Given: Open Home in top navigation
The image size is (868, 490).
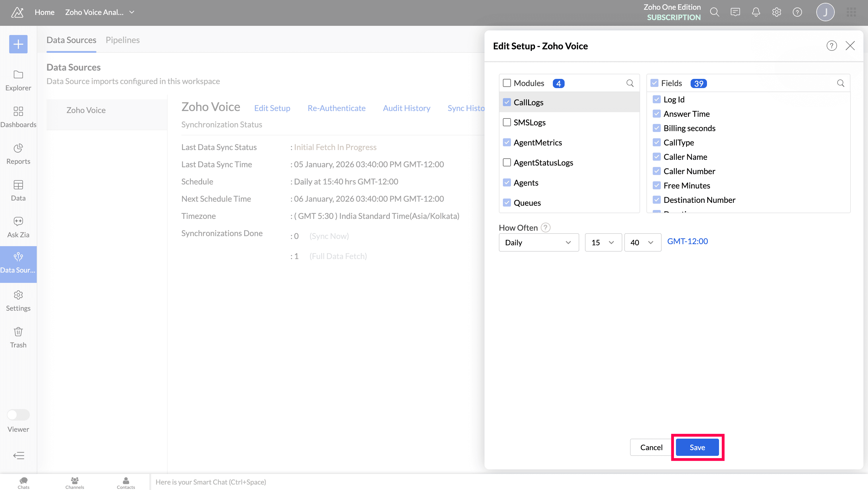Looking at the screenshot, I should click(x=44, y=12).
